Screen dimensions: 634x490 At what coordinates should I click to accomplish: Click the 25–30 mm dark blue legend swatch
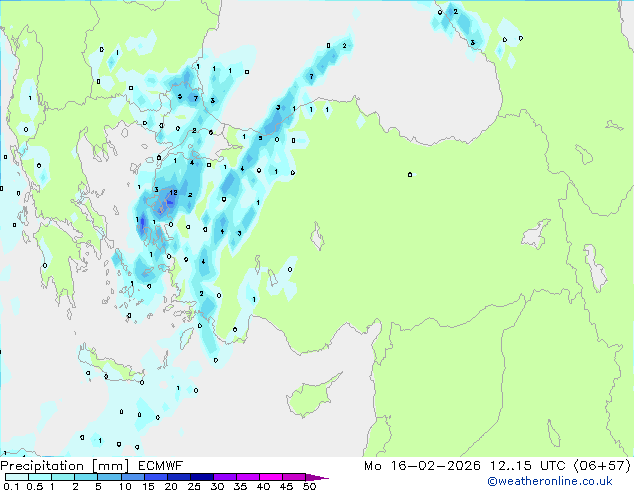(x=202, y=477)
